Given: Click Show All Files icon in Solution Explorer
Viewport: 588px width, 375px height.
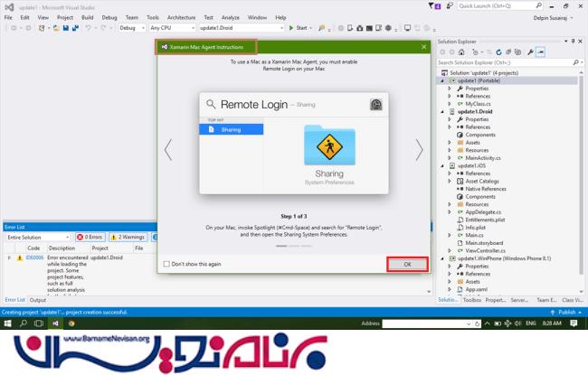Looking at the screenshot, I should tap(517, 52).
